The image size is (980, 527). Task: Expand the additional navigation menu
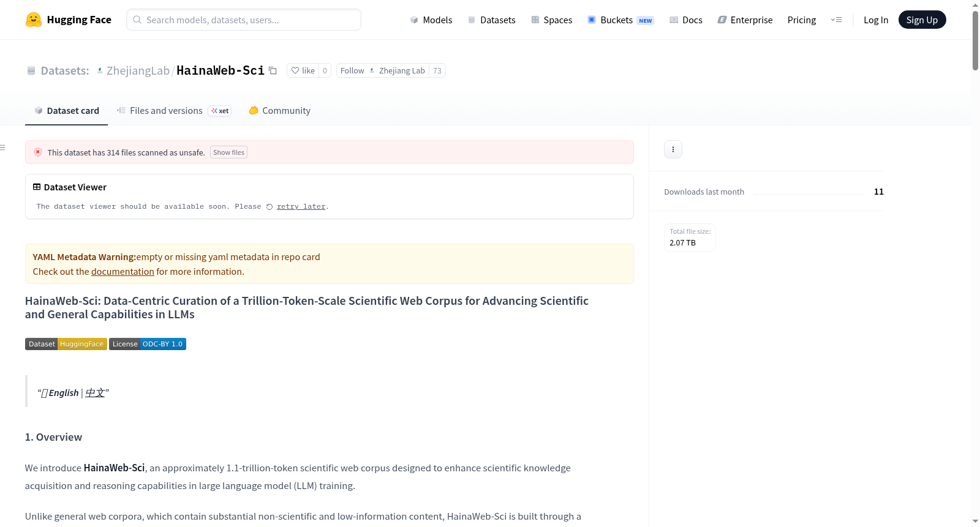836,20
